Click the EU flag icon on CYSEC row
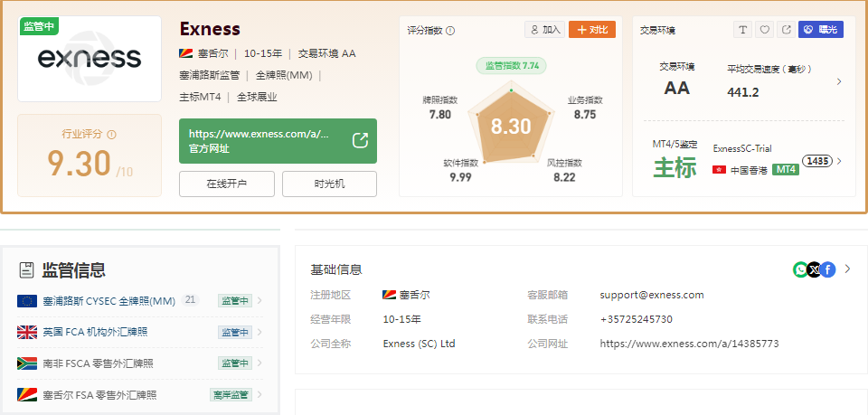Screen dimensions: 868x415 coord(27,301)
